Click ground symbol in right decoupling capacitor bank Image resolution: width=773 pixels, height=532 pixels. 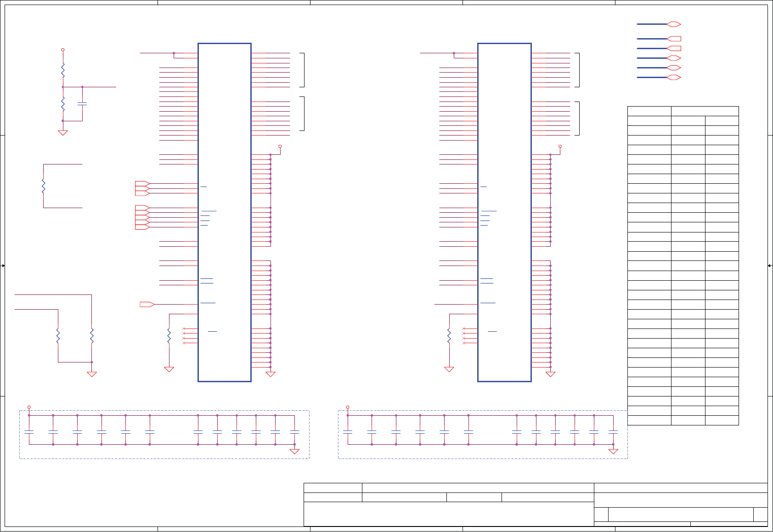pos(613,451)
